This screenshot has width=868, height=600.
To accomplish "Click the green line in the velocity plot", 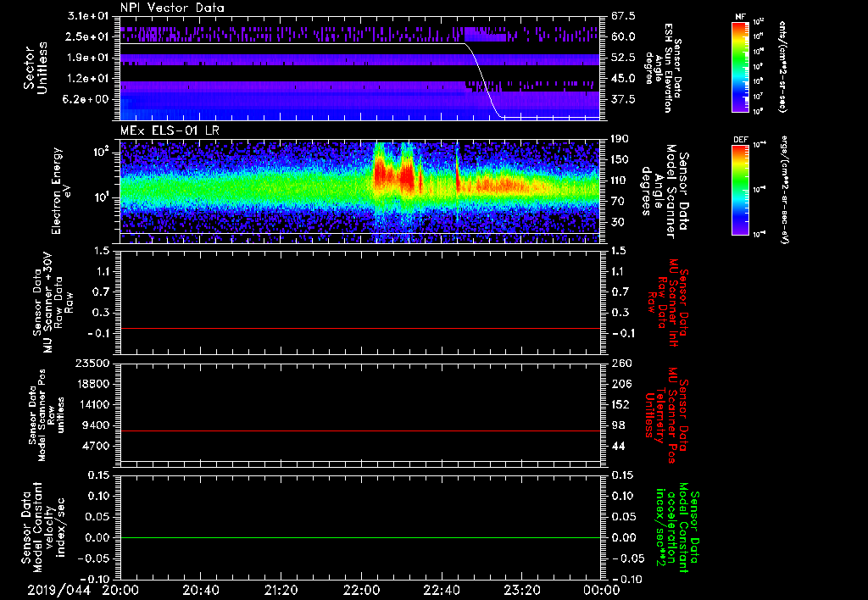I will pyautogui.click(x=360, y=537).
